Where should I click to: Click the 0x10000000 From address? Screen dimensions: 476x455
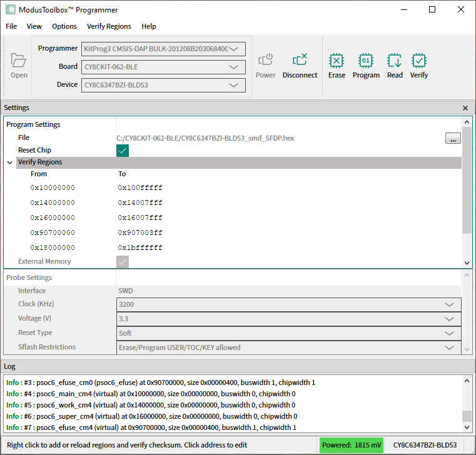53,188
